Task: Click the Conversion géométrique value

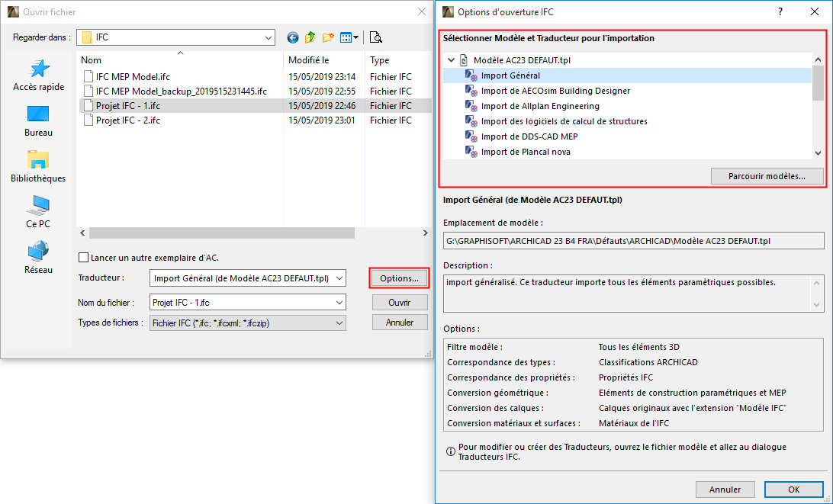Action: [692, 393]
